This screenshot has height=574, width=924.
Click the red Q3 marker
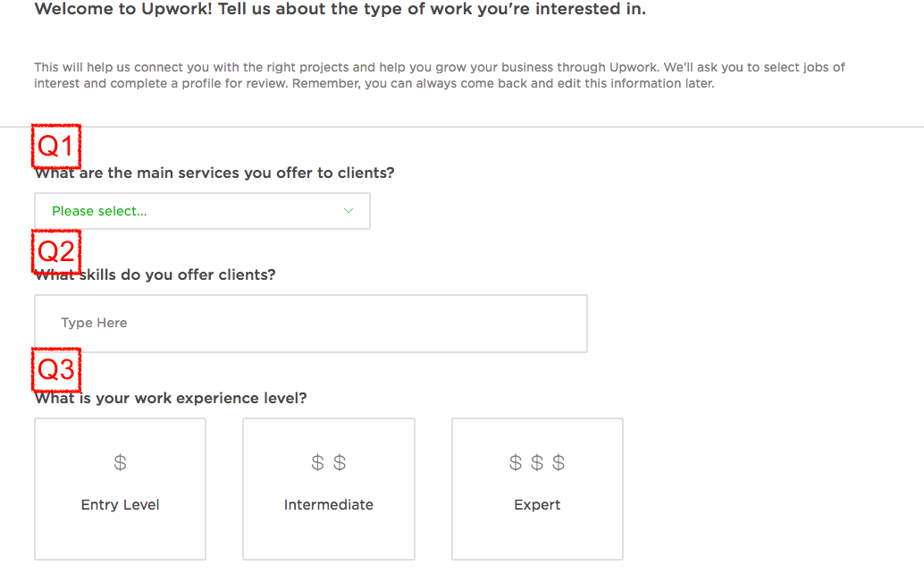pyautogui.click(x=56, y=369)
